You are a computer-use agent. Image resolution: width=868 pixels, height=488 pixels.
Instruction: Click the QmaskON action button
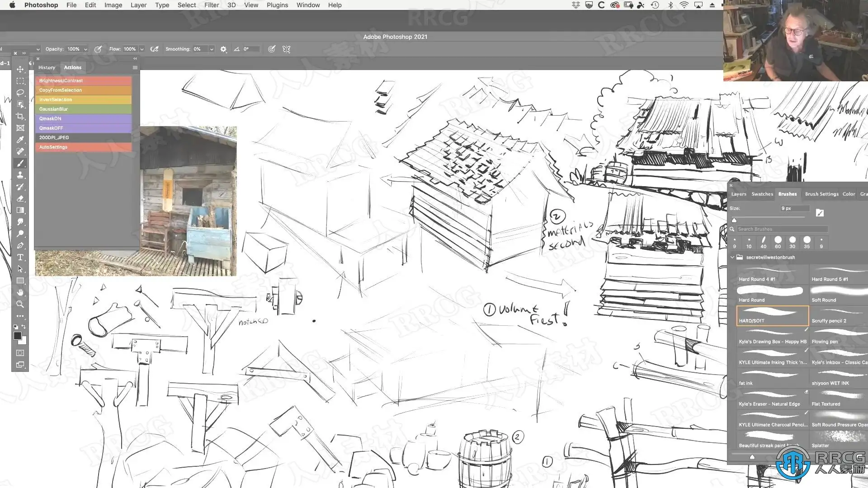pyautogui.click(x=83, y=118)
